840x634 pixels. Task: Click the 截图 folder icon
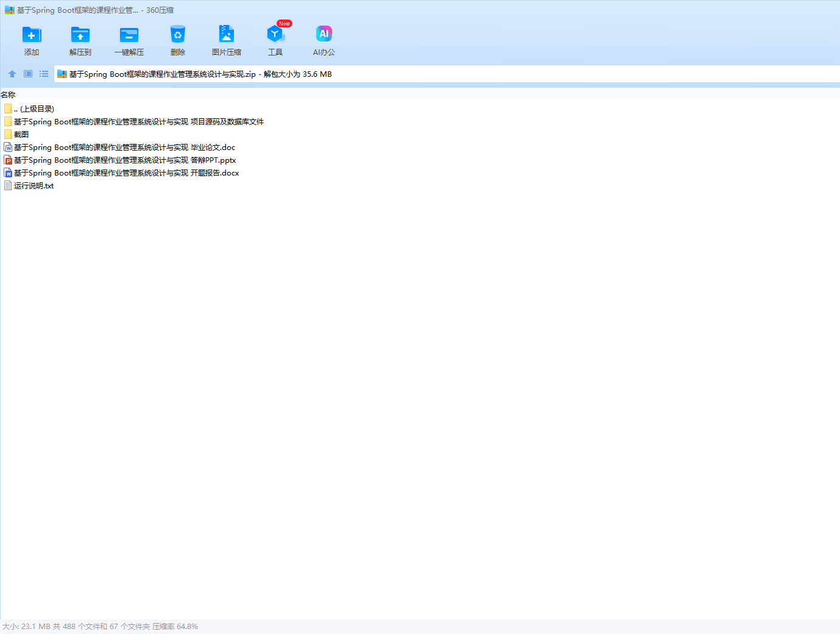click(8, 134)
